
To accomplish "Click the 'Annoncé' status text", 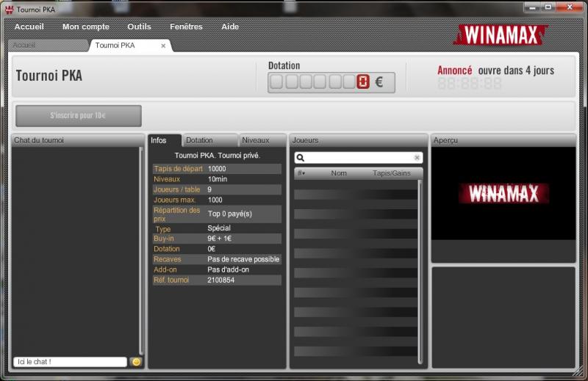I will click(x=454, y=70).
